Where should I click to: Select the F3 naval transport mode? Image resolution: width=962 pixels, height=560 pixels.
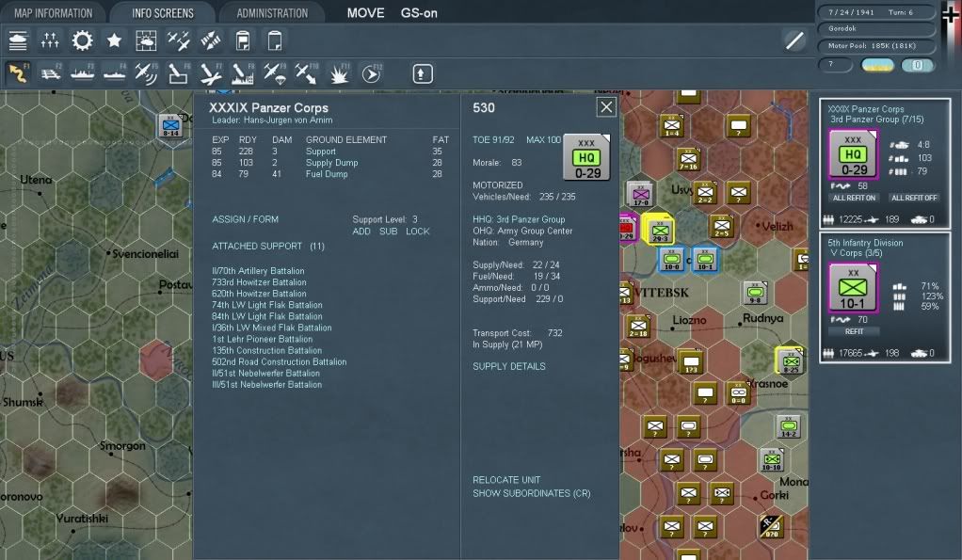pyautogui.click(x=82, y=73)
